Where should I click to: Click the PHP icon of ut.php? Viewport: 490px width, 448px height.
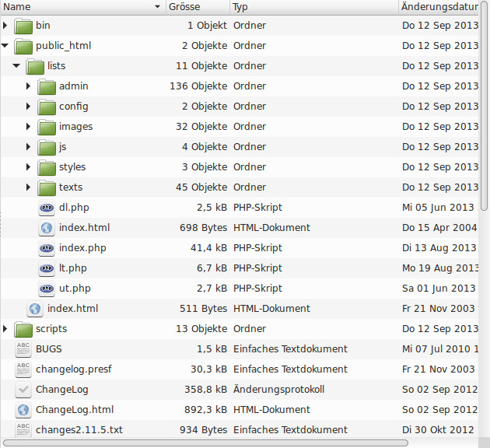coord(47,289)
